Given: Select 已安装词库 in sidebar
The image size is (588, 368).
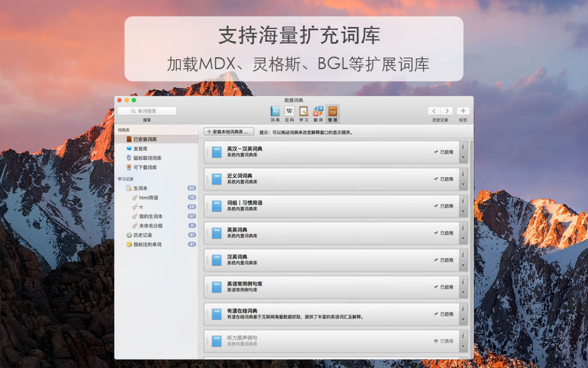Looking at the screenshot, I should 156,139.
